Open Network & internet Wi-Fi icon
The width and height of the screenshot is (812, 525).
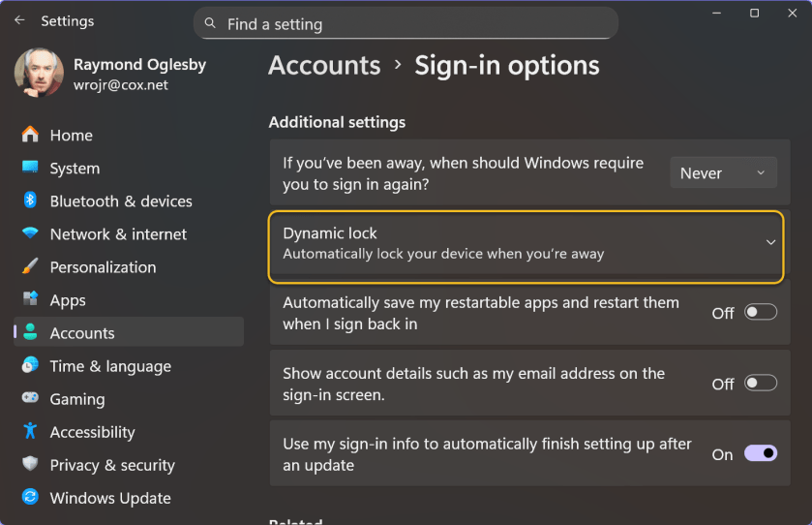coord(30,233)
